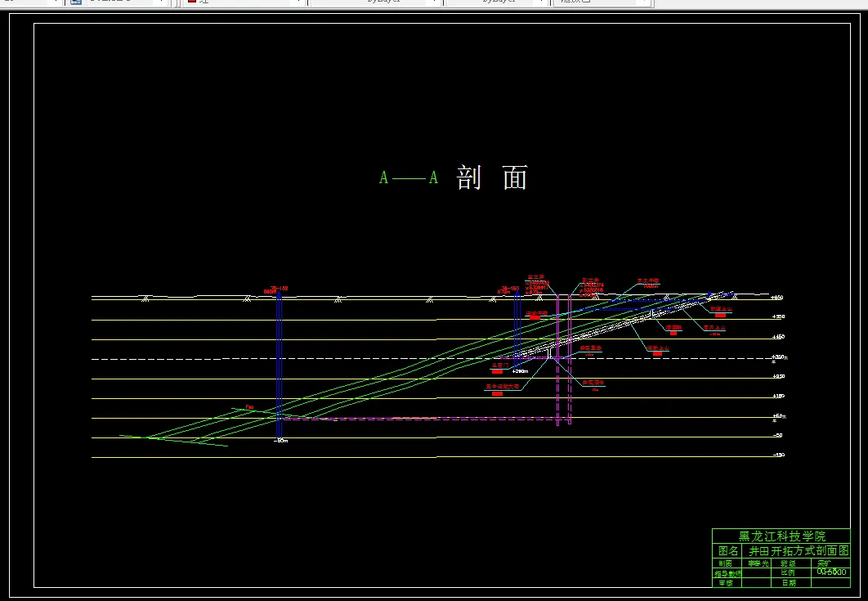Screen dimensions: 868x601
Task: Select the 集中运输大巷 annotation
Action: coord(503,387)
